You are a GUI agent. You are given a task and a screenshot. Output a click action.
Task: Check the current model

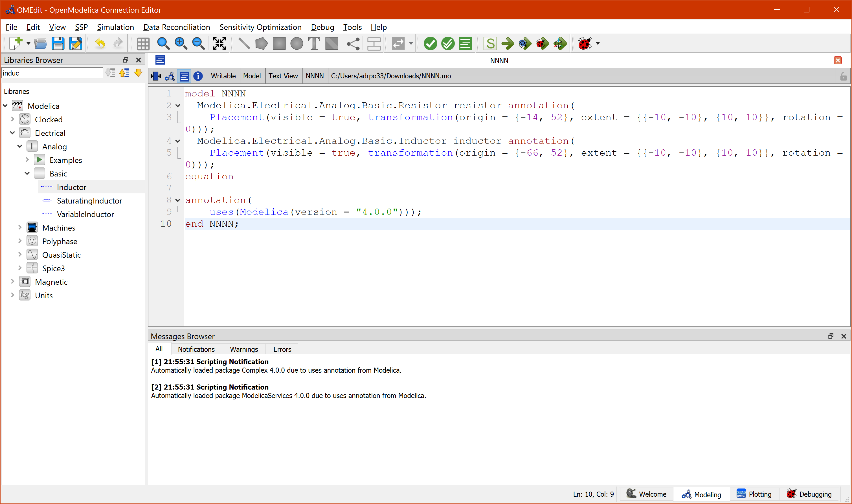point(430,43)
